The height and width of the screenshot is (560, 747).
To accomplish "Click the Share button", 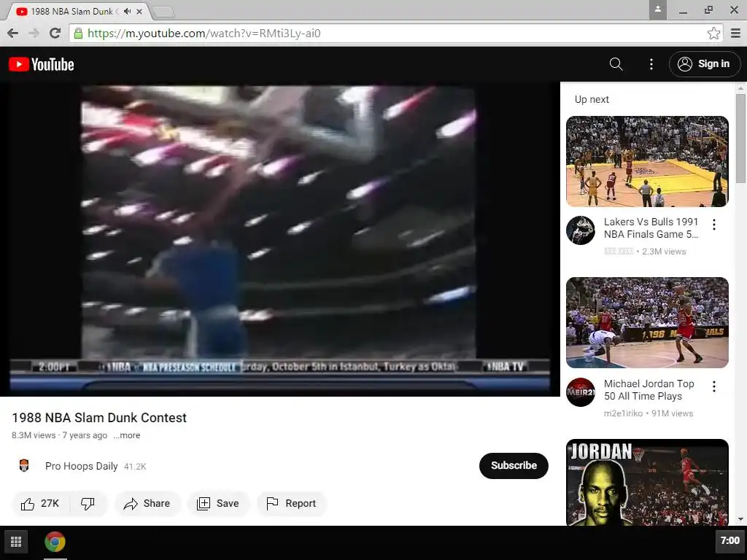I will 147,503.
